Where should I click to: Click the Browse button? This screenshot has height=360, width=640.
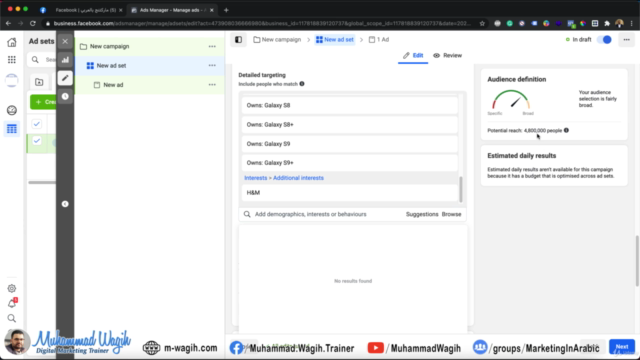point(451,214)
